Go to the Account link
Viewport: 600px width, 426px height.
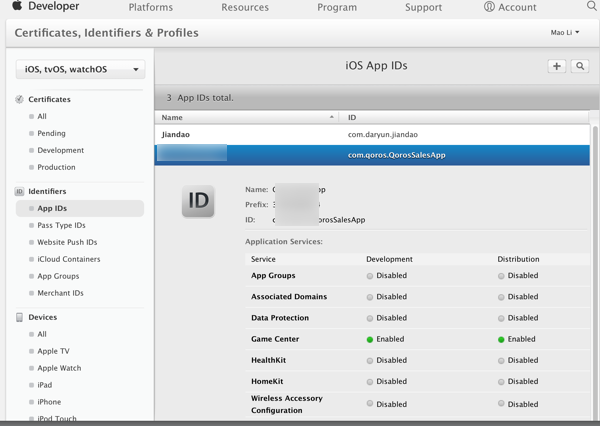point(510,7)
